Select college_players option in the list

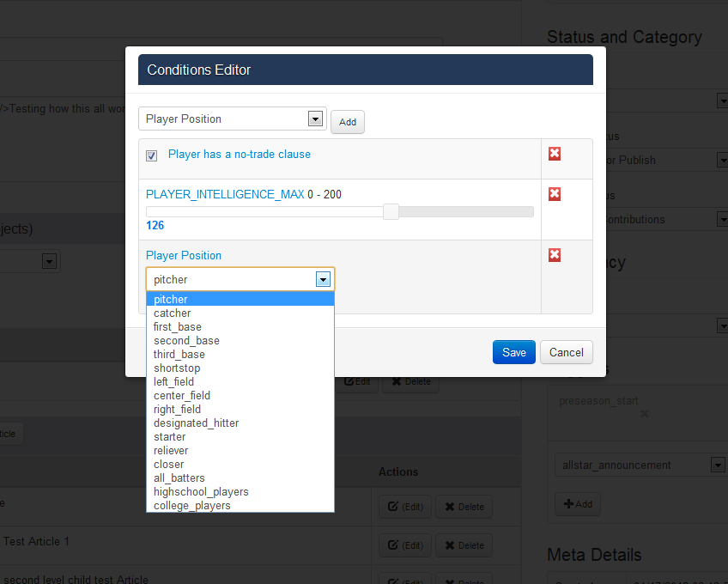(191, 506)
